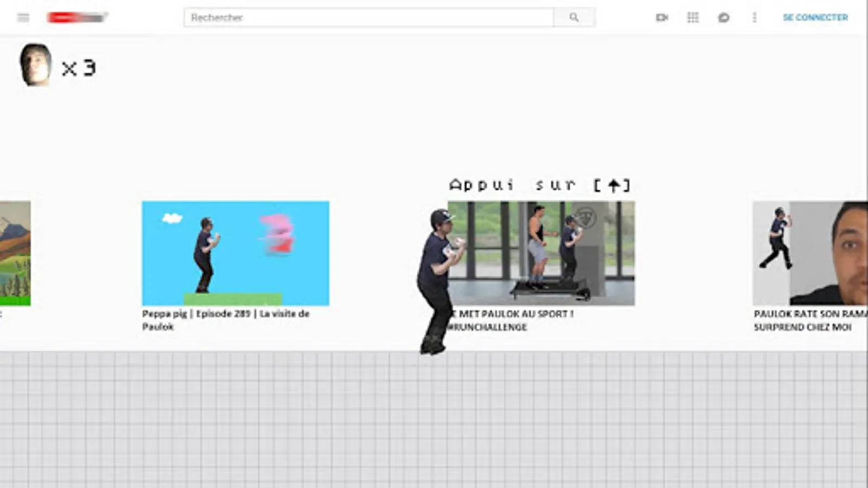The width and height of the screenshot is (868, 488).
Task: Click the magnifying glass search button
Action: (574, 17)
